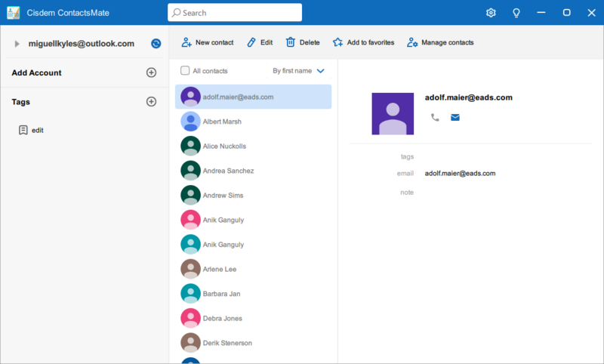Click the contact name header in detail pane
This screenshot has height=364, width=604.
468,97
